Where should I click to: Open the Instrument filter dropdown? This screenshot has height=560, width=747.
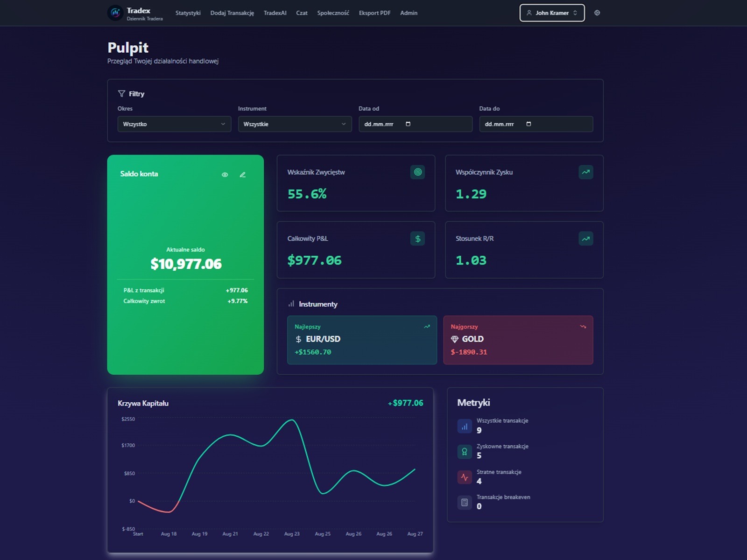pyautogui.click(x=295, y=124)
